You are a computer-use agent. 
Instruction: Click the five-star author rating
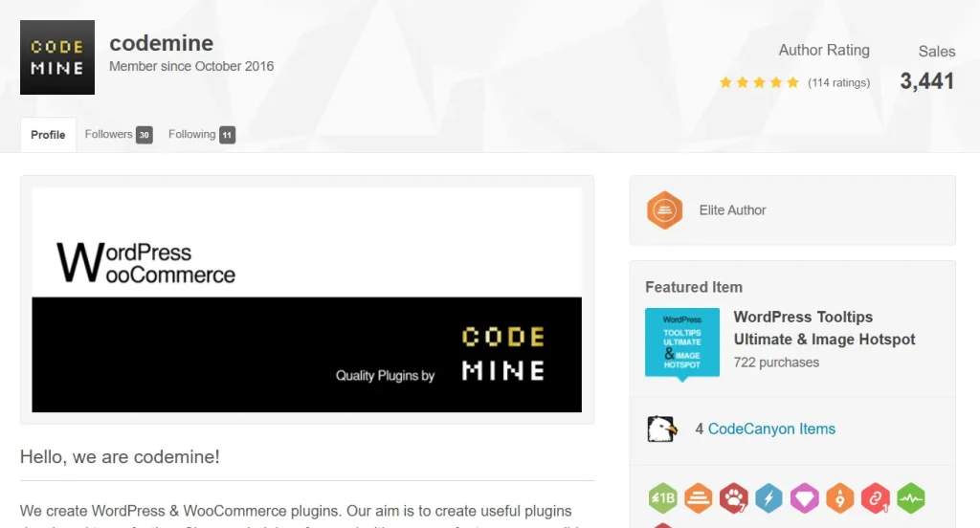tap(759, 82)
